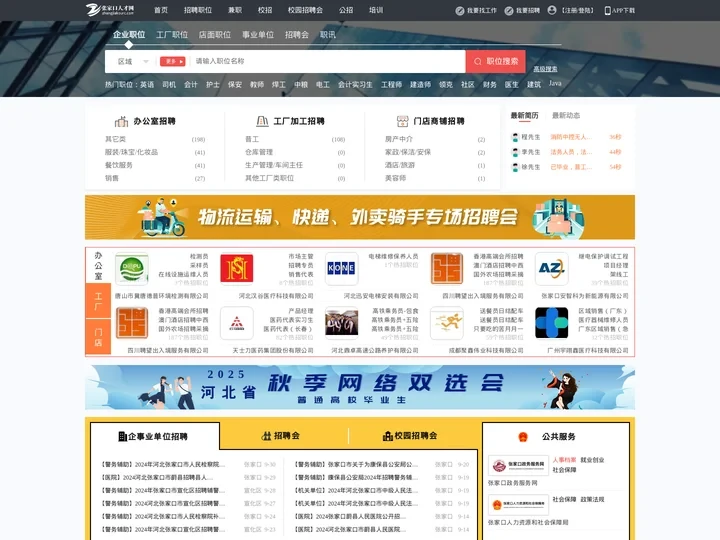Switch to the 最新简历 tab

(x=524, y=115)
